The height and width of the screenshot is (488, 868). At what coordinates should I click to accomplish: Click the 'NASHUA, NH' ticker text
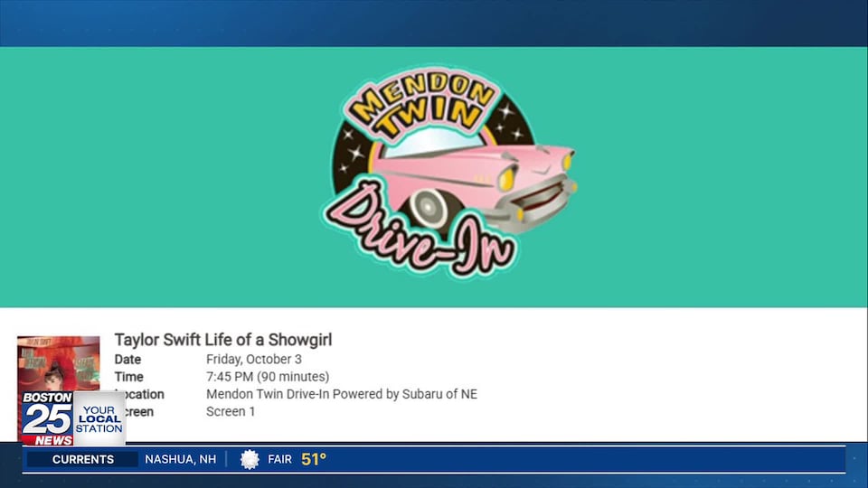[181, 459]
